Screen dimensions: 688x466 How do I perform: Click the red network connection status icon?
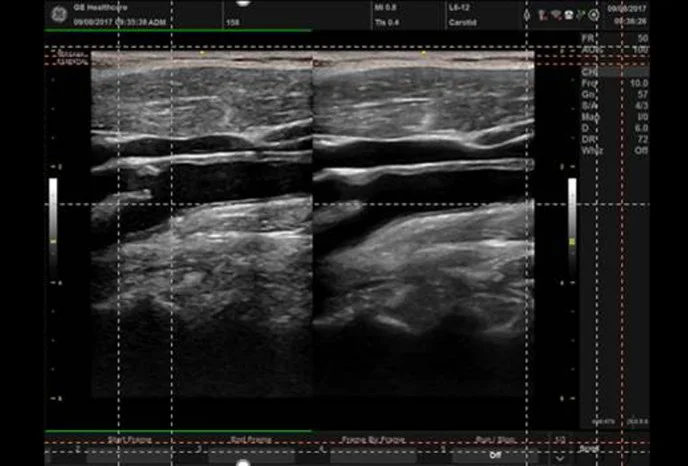click(x=541, y=15)
